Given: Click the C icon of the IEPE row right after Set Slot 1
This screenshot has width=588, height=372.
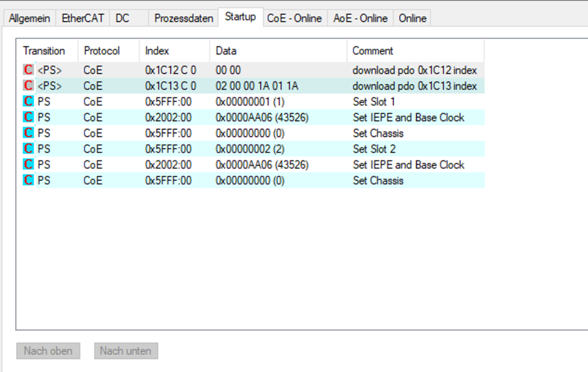Looking at the screenshot, I should (28, 117).
